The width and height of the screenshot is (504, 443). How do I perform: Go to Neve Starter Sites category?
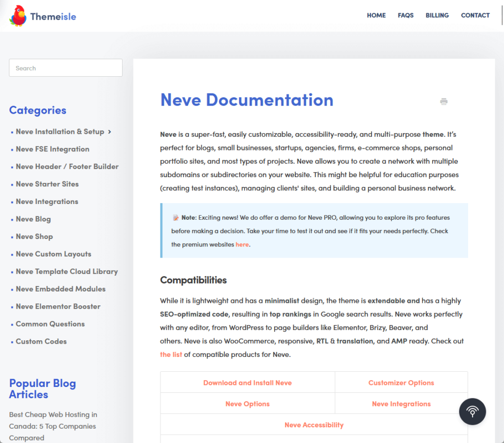coord(47,184)
